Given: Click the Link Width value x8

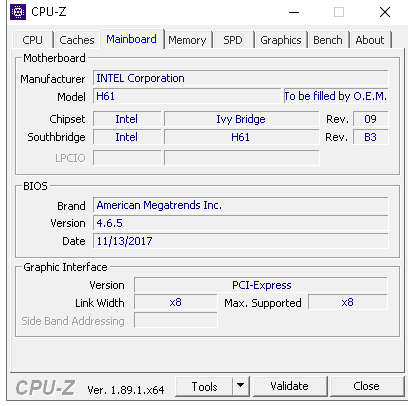Looking at the screenshot, I should [x=175, y=302].
